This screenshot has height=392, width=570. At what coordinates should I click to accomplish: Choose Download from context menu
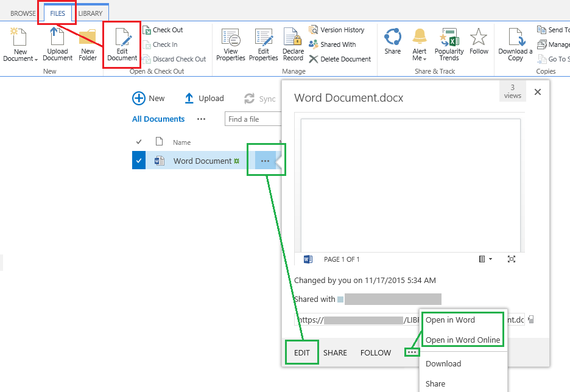click(443, 363)
